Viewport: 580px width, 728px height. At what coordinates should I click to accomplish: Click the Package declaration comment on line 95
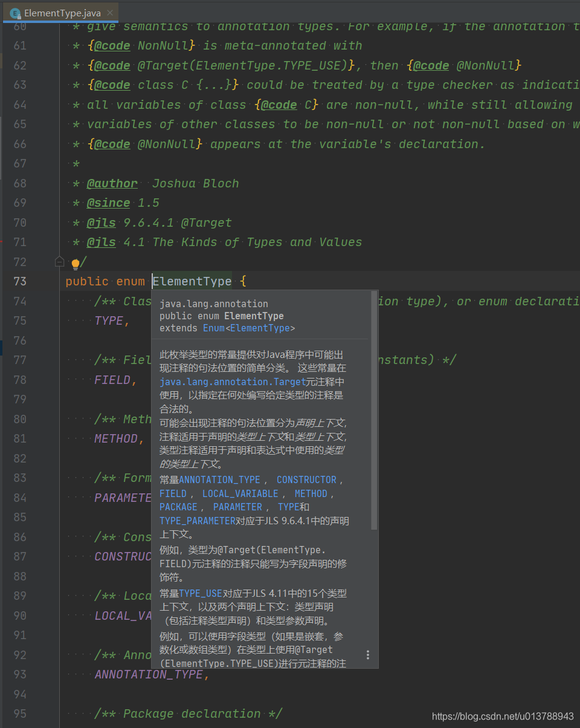(188, 713)
